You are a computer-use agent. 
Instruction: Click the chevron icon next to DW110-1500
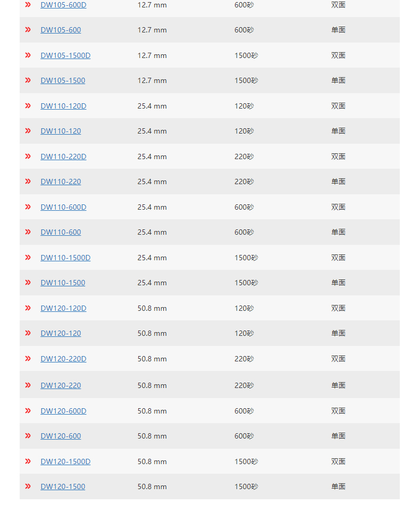28,283
